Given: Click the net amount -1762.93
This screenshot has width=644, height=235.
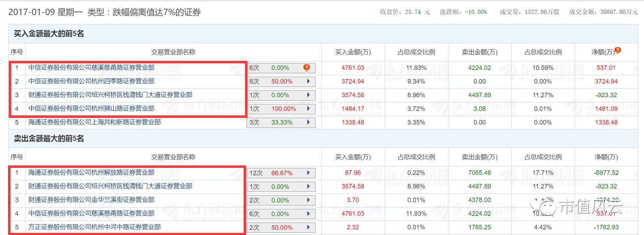Looking at the screenshot, I should pos(606,227).
